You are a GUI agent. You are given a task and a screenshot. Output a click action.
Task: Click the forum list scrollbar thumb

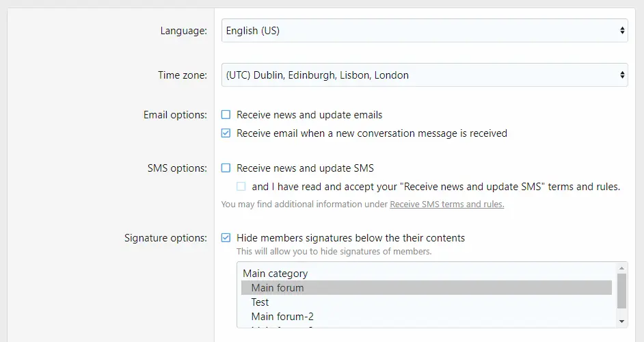[x=622, y=291]
